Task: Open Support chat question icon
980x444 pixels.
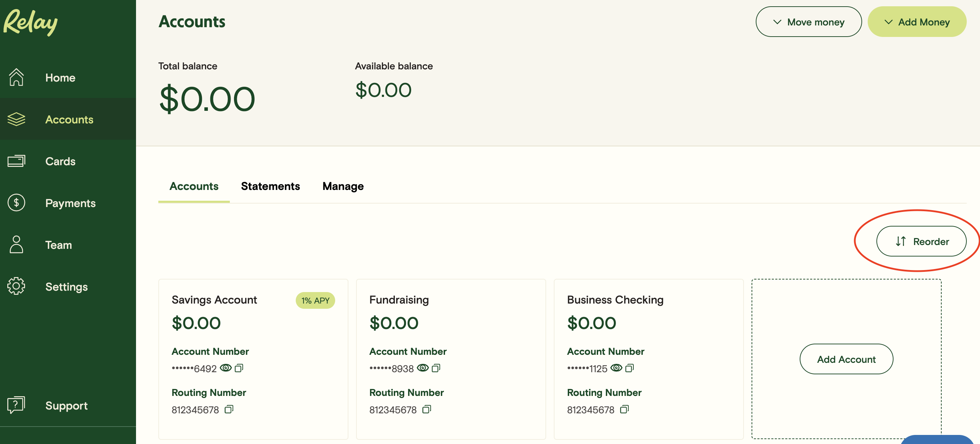Action: [x=16, y=405]
